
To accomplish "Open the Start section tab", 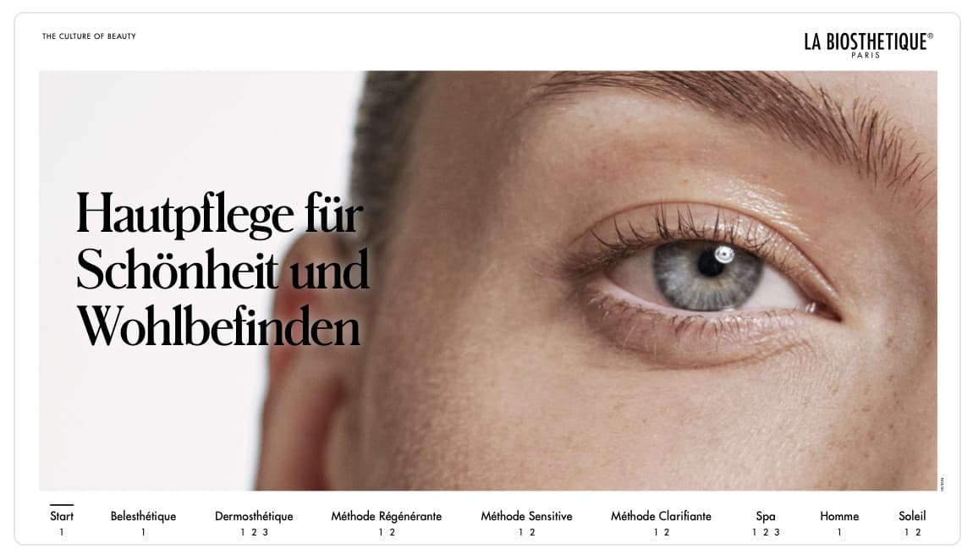I will pyautogui.click(x=62, y=516).
